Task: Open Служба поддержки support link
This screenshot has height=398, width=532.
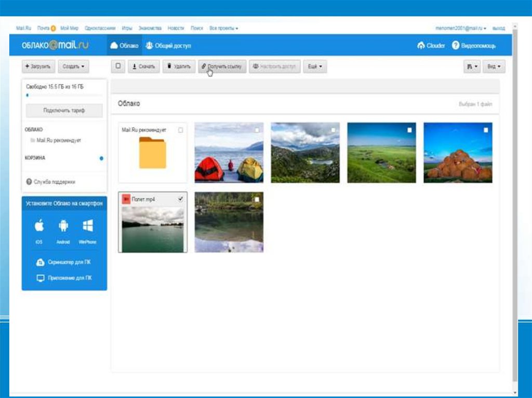Action: [x=50, y=182]
